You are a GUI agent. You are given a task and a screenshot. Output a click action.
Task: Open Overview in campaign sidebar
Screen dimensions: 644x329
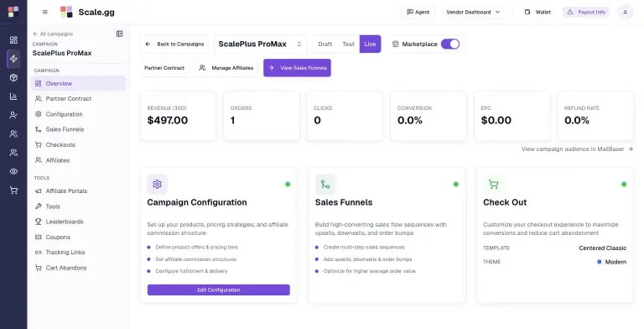78,83
